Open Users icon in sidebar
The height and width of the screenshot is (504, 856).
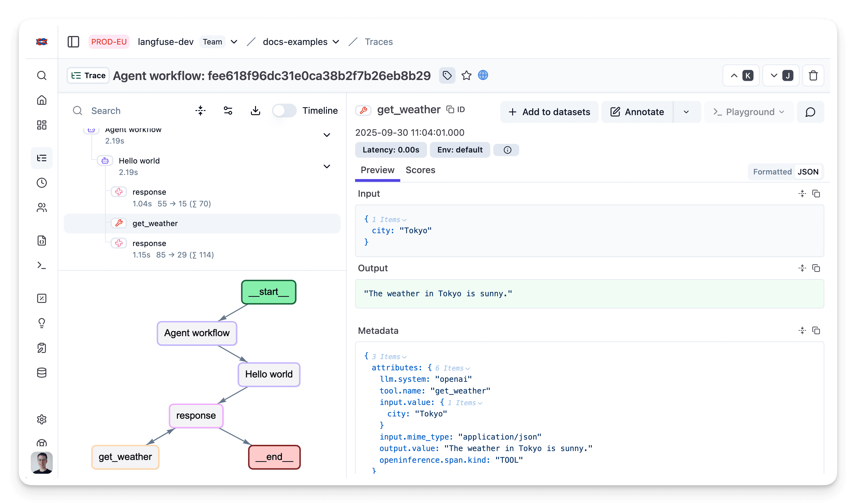point(42,208)
